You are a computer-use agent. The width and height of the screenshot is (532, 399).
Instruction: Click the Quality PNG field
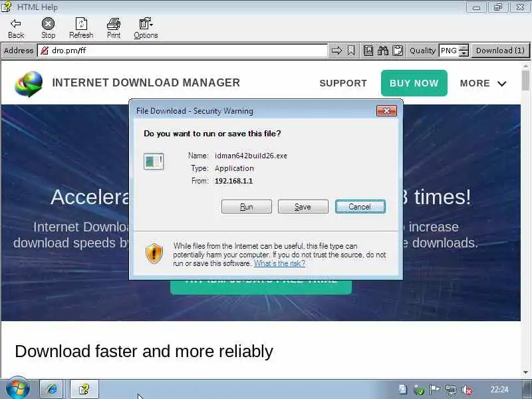pos(450,51)
